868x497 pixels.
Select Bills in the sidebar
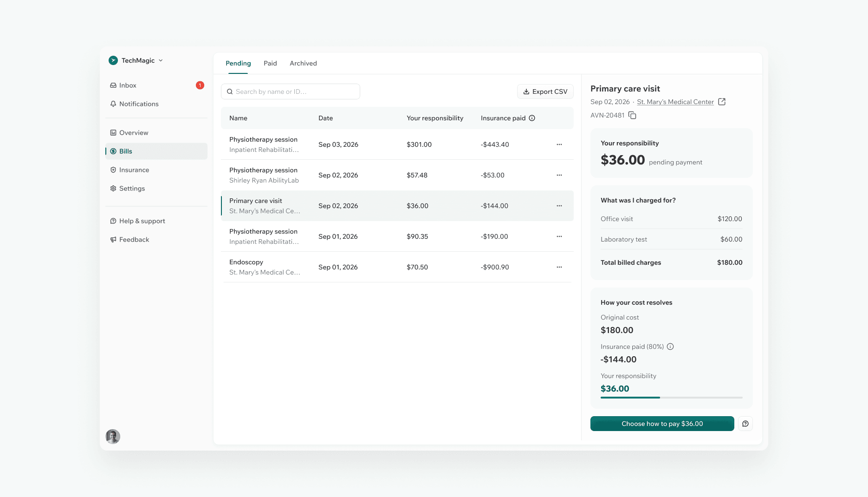(156, 151)
